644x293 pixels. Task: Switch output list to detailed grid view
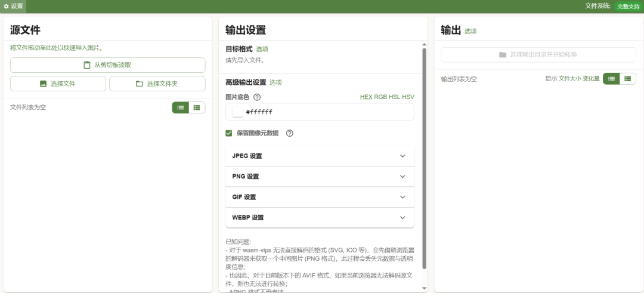click(627, 79)
